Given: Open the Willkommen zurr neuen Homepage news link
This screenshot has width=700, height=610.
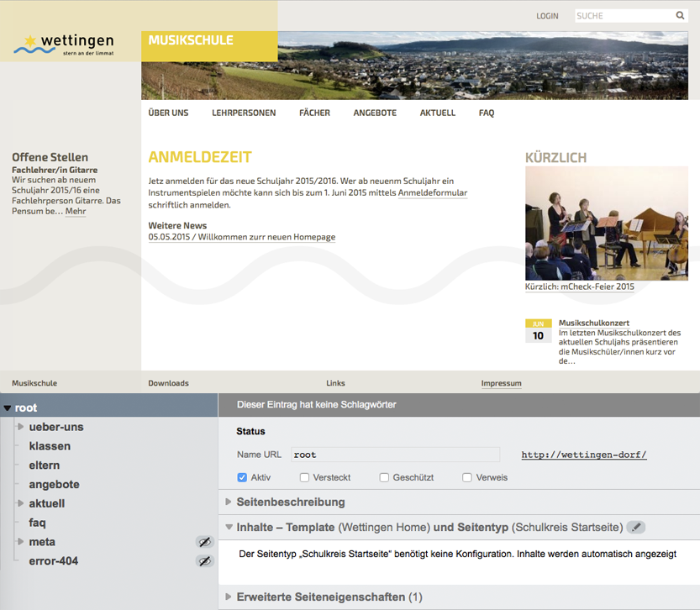Looking at the screenshot, I should point(242,237).
